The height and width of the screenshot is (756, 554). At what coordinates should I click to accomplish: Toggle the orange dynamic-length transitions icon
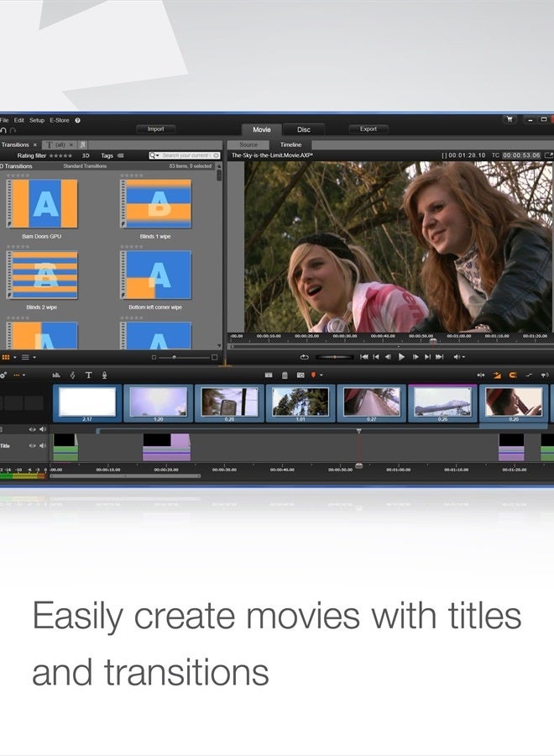[497, 375]
